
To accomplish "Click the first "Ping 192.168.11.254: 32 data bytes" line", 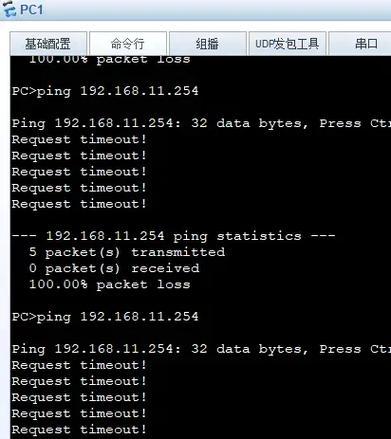I will [201, 123].
